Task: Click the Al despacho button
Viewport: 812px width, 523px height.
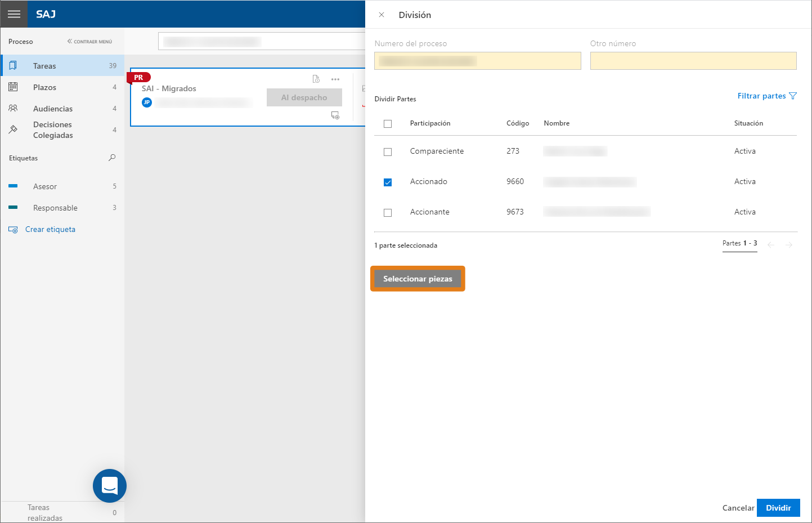Action: pos(304,97)
